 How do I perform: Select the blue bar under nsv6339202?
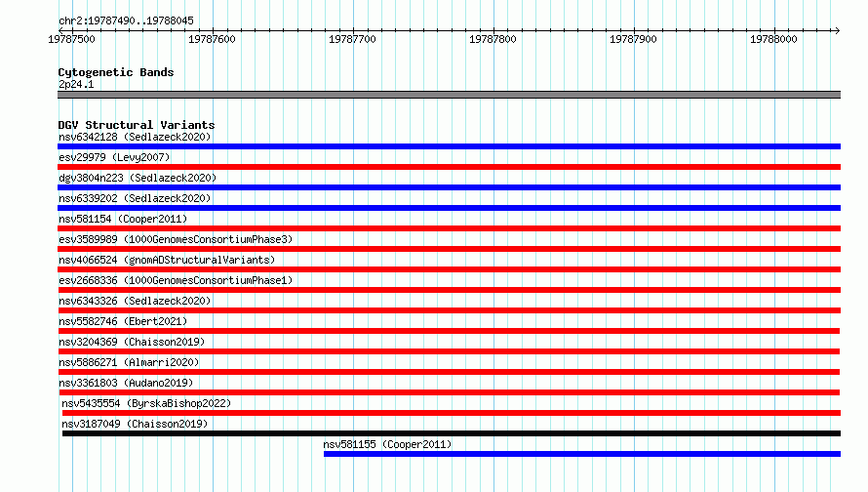pos(449,208)
